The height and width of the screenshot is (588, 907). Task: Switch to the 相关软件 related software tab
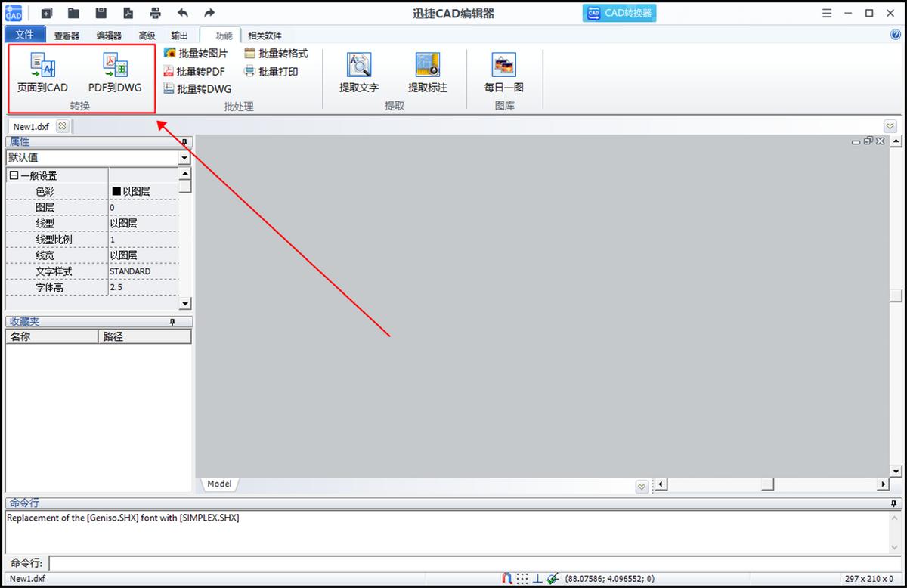point(265,36)
